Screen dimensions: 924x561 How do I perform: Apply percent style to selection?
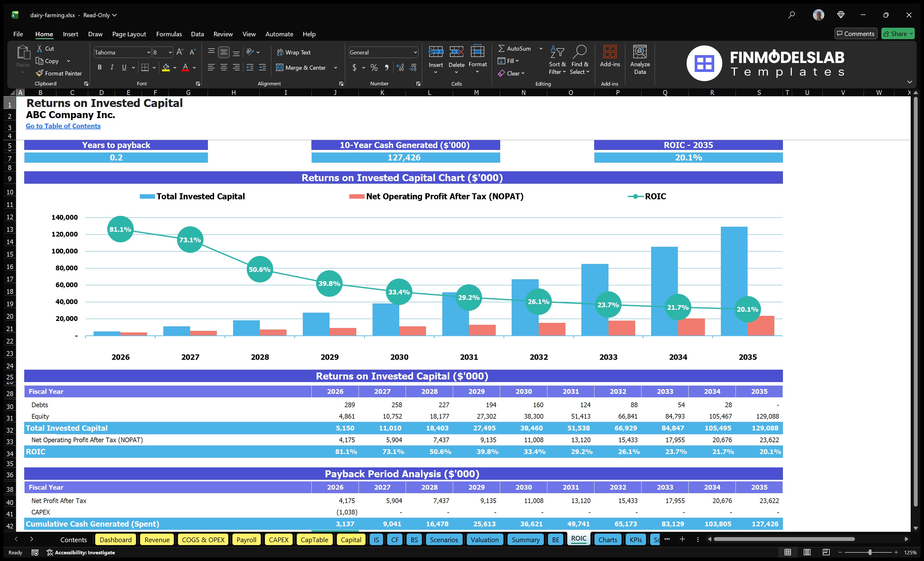pyautogui.click(x=373, y=67)
